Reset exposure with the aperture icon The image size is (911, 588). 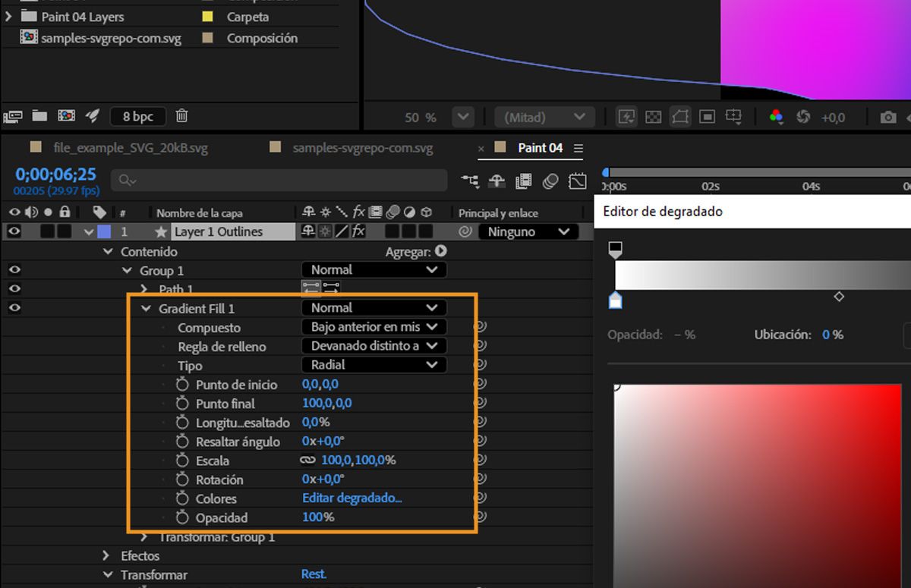[x=803, y=117]
